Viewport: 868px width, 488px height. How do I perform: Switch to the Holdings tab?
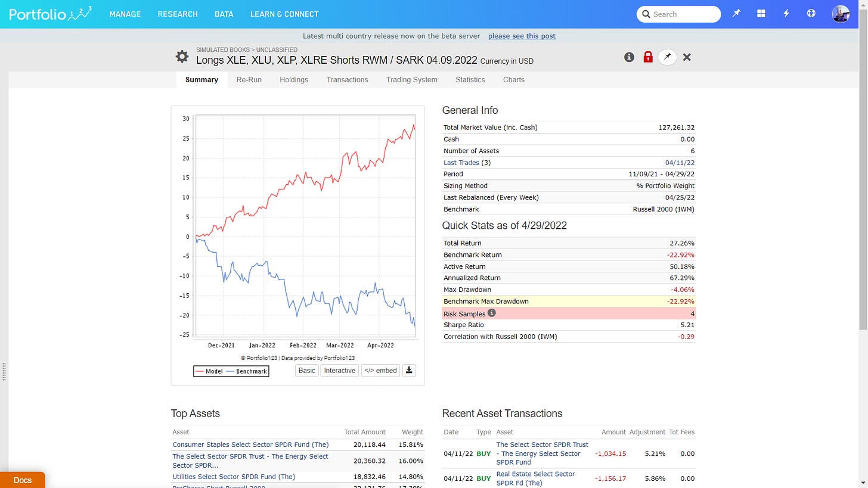(294, 79)
